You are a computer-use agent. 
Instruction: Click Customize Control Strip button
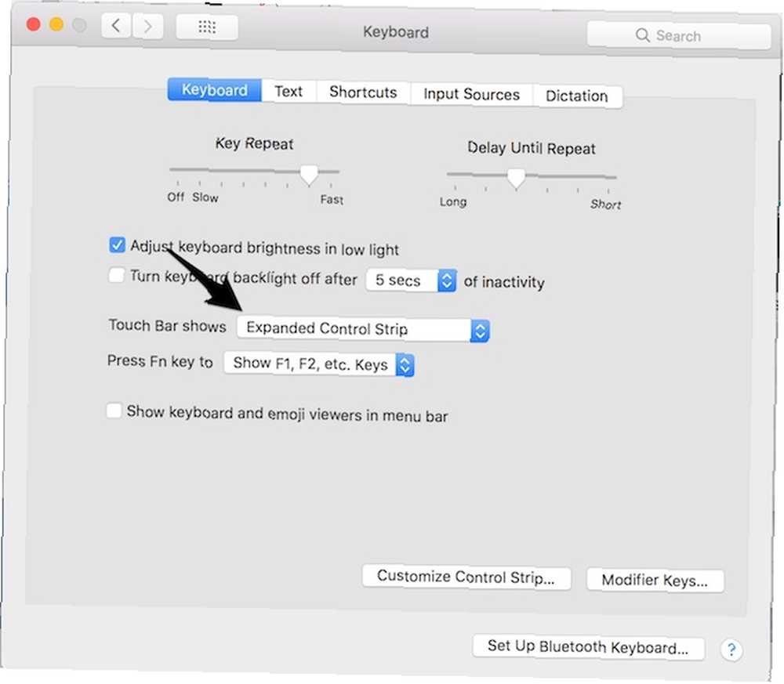(466, 577)
